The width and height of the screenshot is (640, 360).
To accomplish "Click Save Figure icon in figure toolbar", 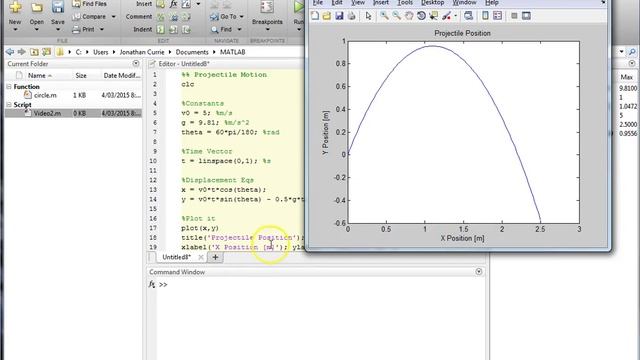I will click(339, 16).
